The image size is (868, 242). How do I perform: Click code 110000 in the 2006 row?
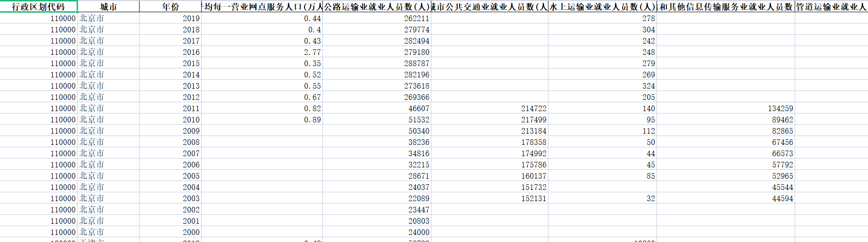39,165
